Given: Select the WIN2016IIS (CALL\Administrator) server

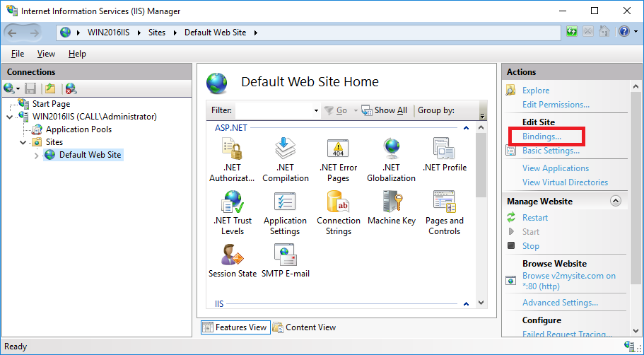Looking at the screenshot, I should tap(95, 117).
